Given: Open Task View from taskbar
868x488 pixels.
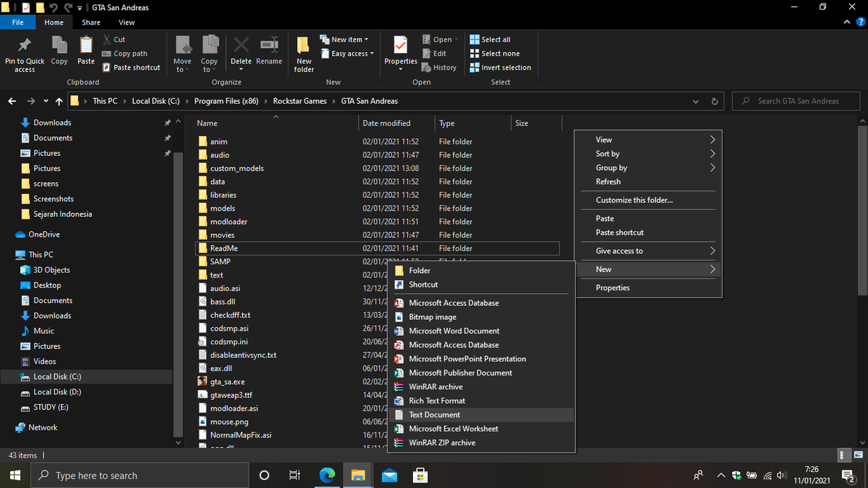Looking at the screenshot, I should 295,475.
